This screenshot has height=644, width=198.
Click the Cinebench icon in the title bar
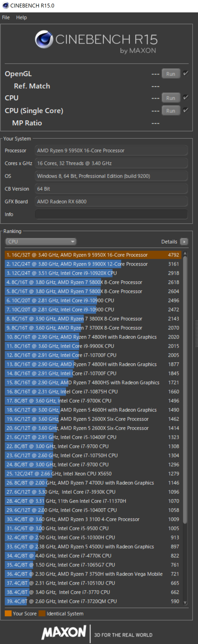point(5,5)
